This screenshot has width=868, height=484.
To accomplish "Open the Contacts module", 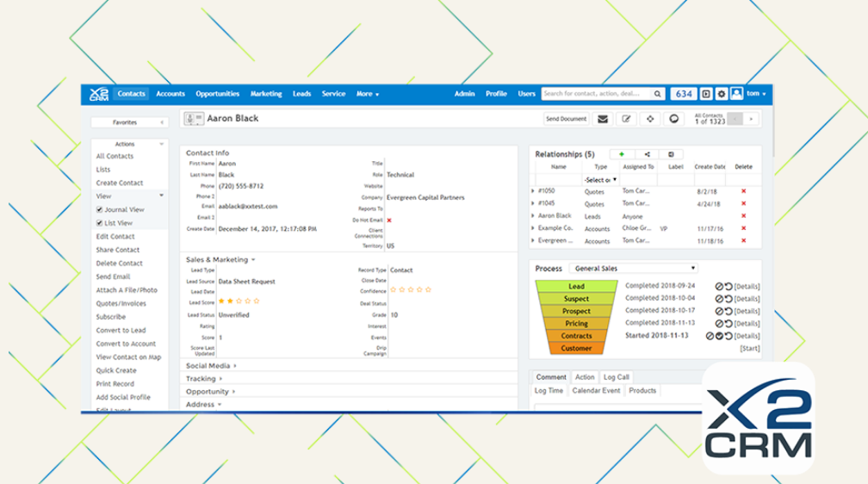I will (131, 94).
